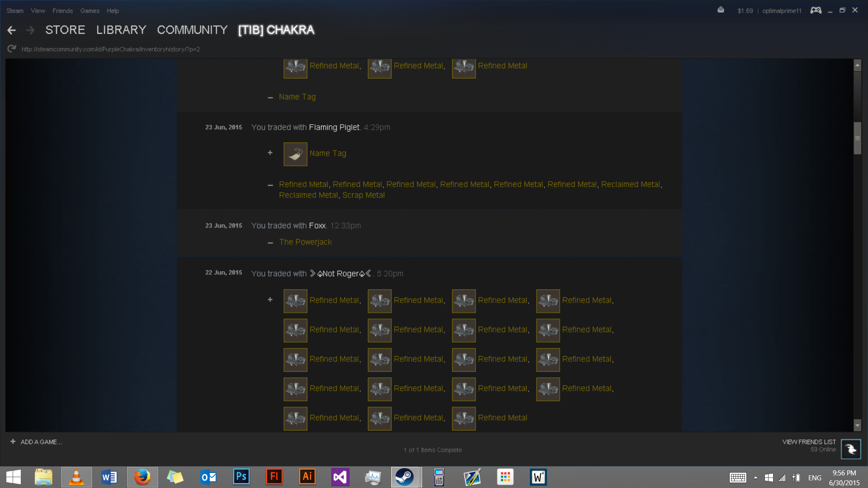Open the optimalprime11 account dropdown
The height and width of the screenshot is (488, 868).
pos(782,11)
